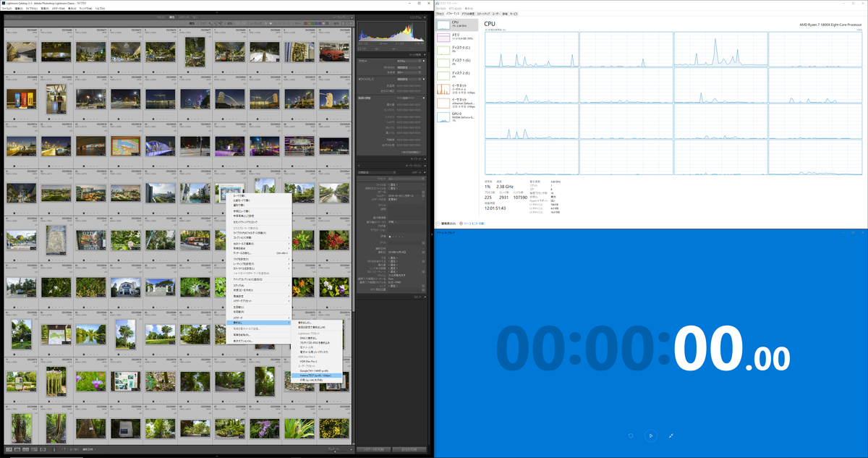
Task: Choose 前回の設定で書き出し in submenu
Action: point(317,327)
